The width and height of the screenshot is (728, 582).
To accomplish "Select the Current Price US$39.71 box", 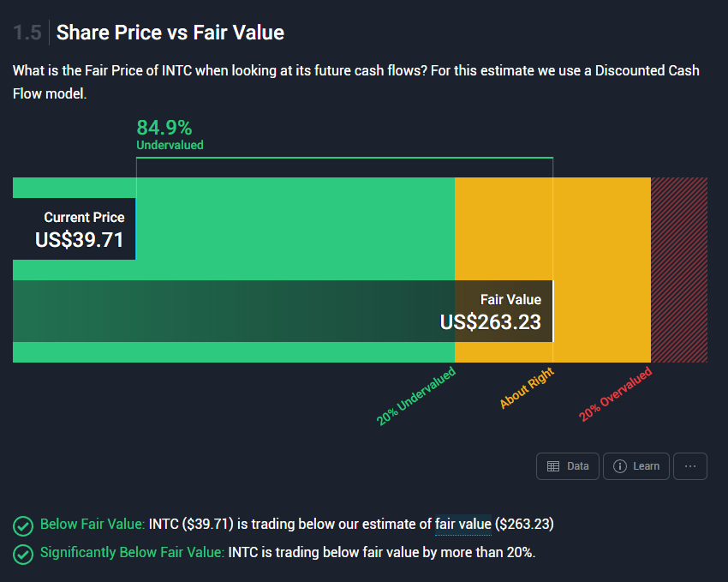I will pyautogui.click(x=75, y=229).
